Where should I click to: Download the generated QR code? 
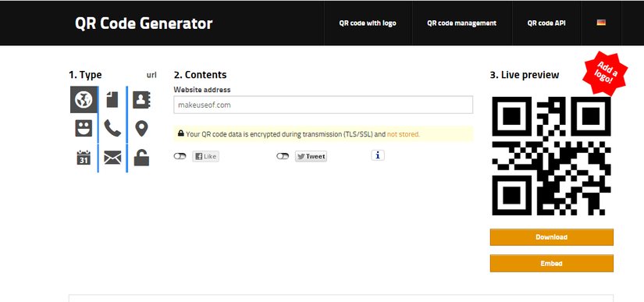[x=552, y=237]
